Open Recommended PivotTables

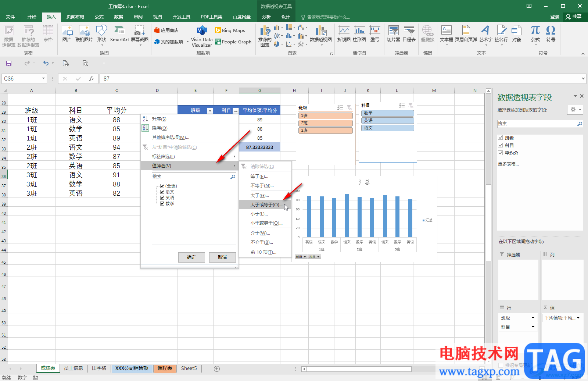tap(28, 36)
